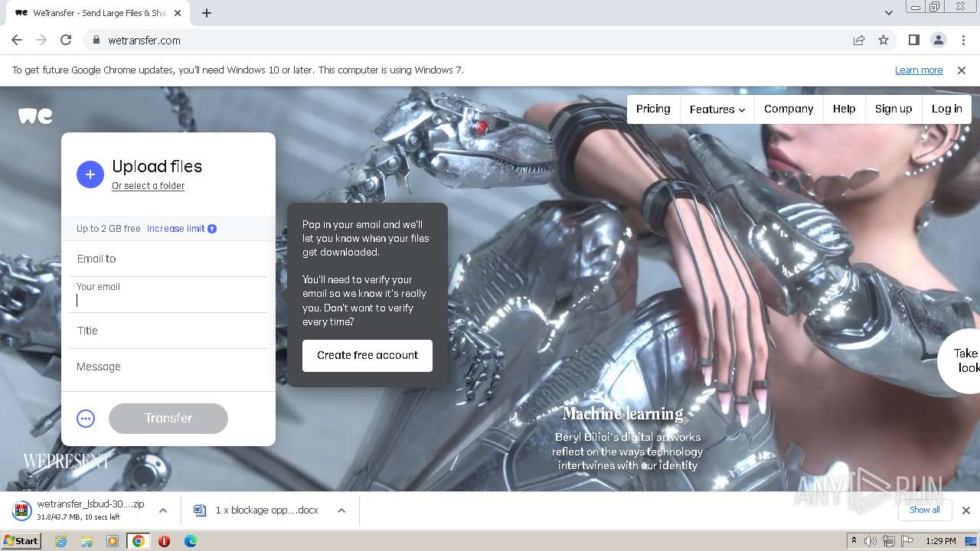Image resolution: width=980 pixels, height=551 pixels.
Task: Open the Windows Start button
Action: click(x=21, y=541)
